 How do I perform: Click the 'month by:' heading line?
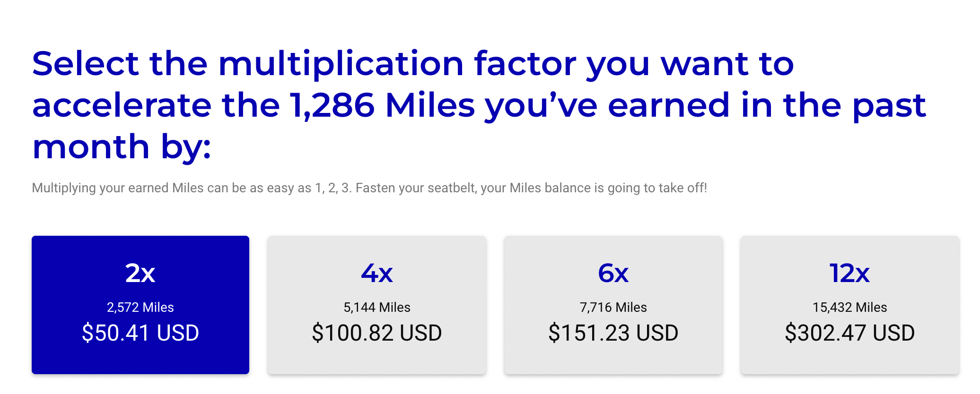121,146
